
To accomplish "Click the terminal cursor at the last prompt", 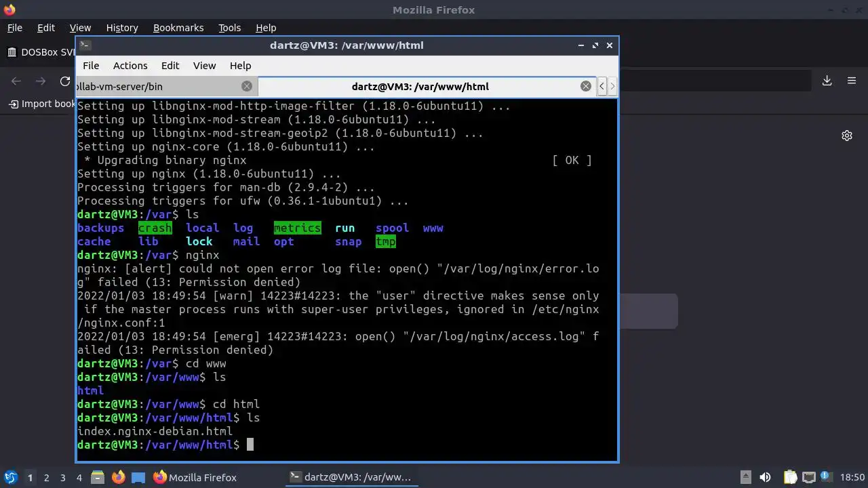I will 250,445.
